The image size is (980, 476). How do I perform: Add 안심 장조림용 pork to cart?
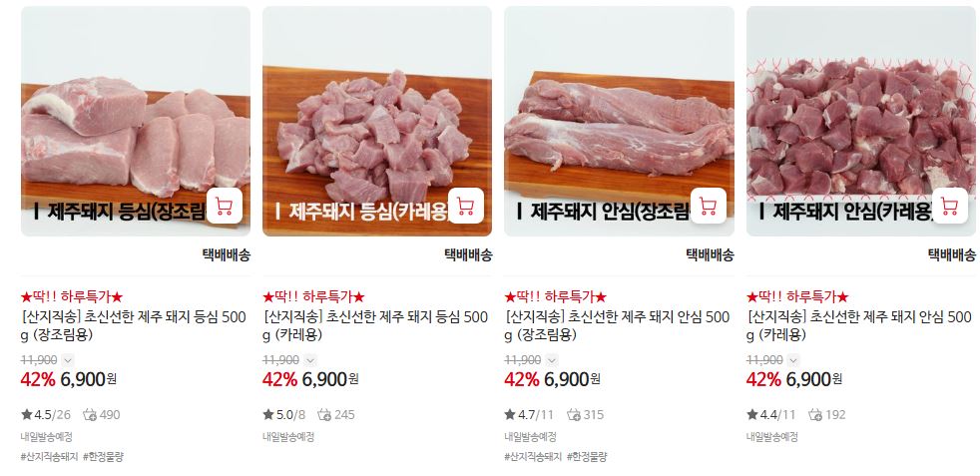click(x=709, y=206)
